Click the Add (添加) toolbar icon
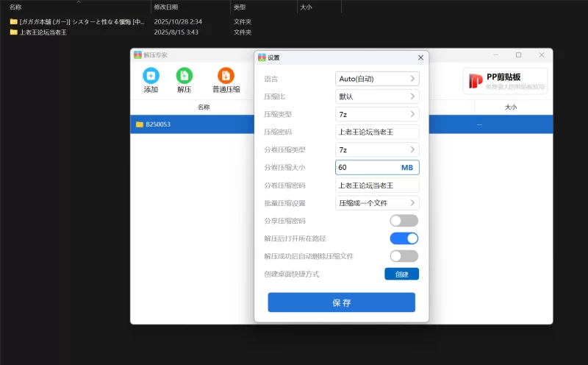This screenshot has height=365, width=588. (x=151, y=76)
